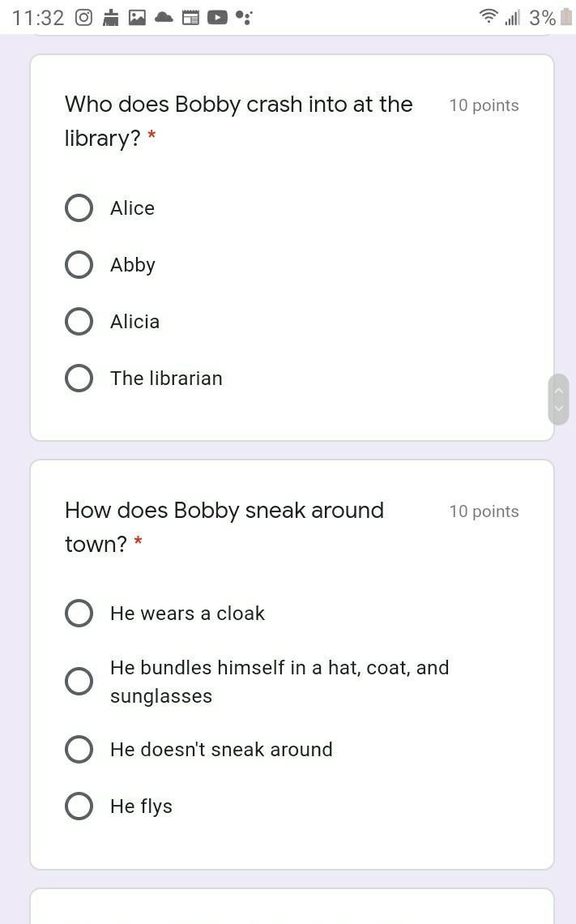Select the Abby radio option
This screenshot has height=924, width=576.
[x=79, y=264]
